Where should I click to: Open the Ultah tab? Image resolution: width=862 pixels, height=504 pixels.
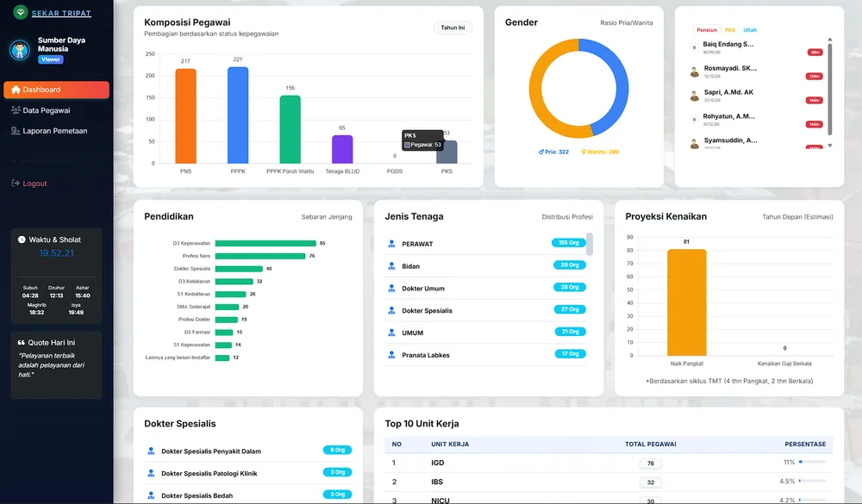(750, 29)
